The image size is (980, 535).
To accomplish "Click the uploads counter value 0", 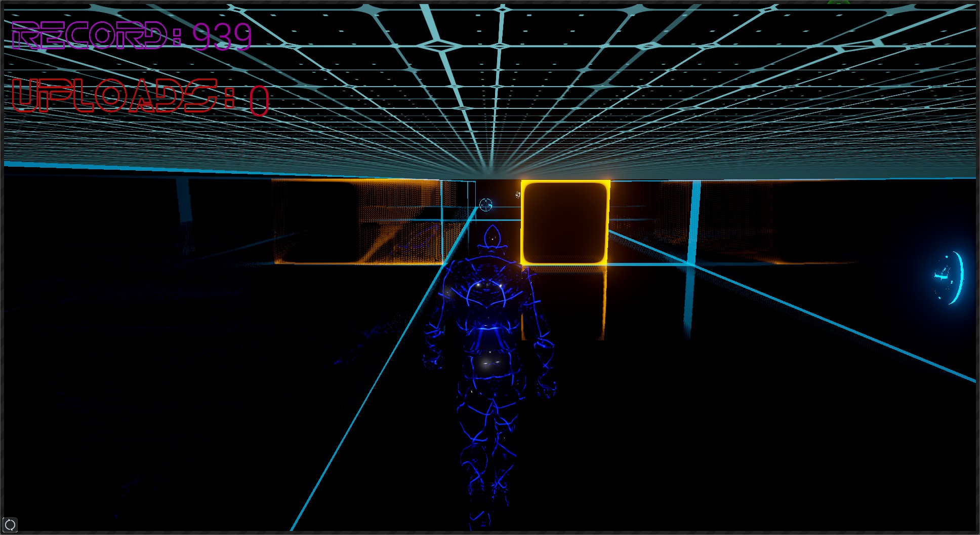I will coord(259,100).
